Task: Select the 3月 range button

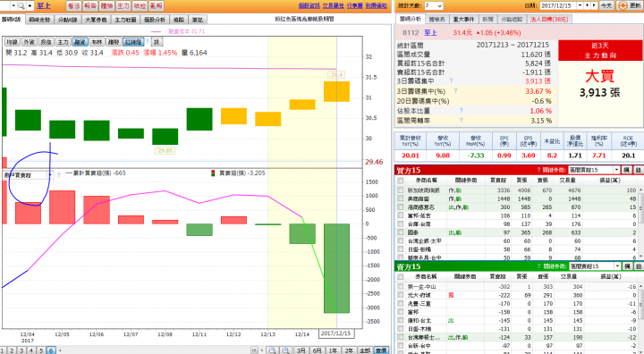Action: click(301, 350)
